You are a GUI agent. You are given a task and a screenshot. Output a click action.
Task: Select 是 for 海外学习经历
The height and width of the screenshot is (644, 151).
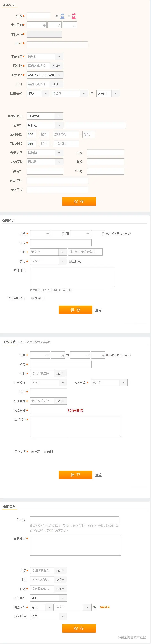tap(32, 298)
